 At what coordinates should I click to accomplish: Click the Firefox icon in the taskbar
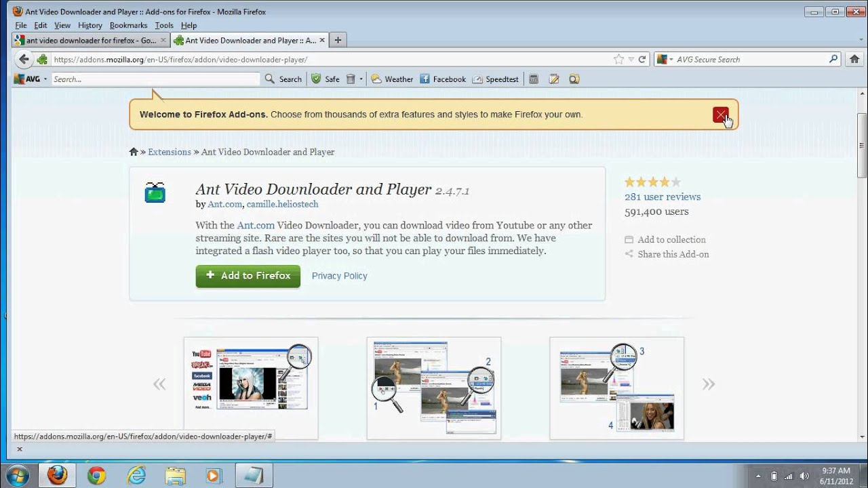coord(57,475)
